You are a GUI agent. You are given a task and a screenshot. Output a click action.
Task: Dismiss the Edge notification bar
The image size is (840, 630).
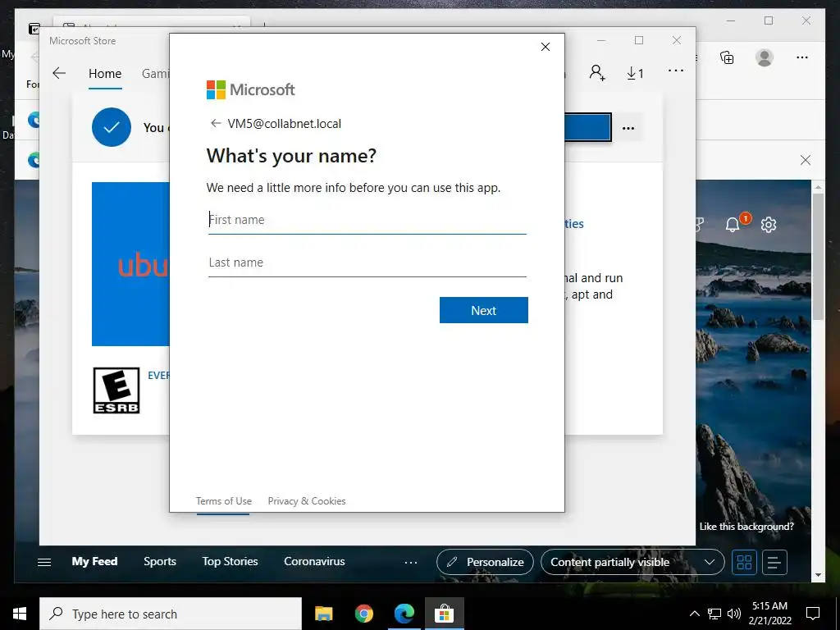[x=806, y=160]
